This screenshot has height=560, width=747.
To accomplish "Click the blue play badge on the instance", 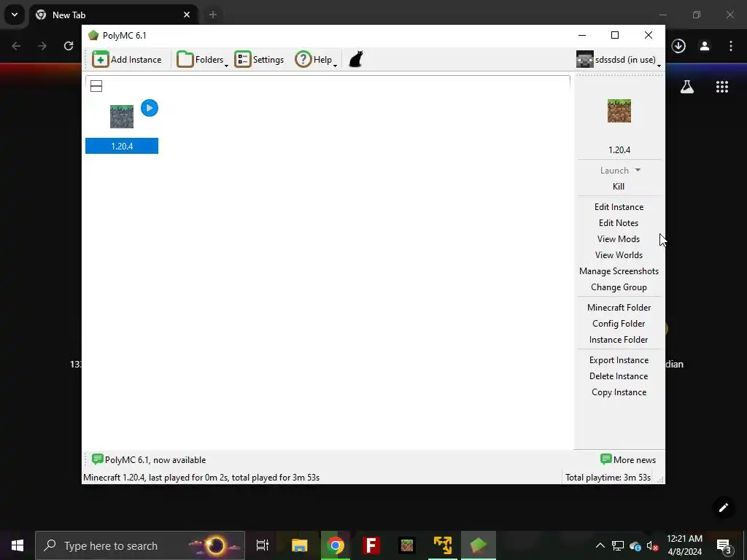I will point(150,108).
